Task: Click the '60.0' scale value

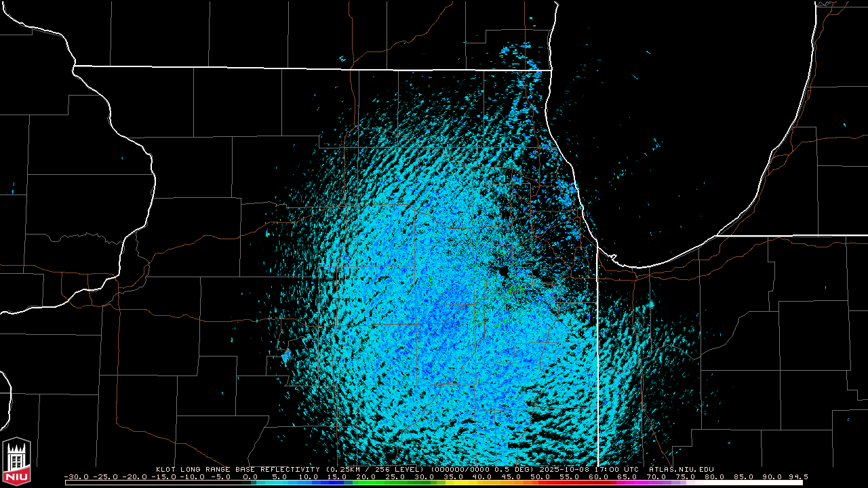Action: (599, 476)
